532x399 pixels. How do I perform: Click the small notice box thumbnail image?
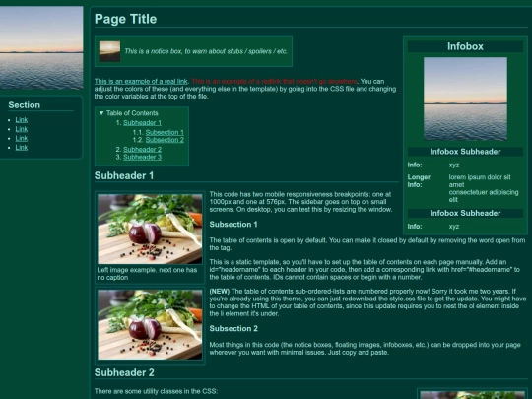[x=109, y=51]
